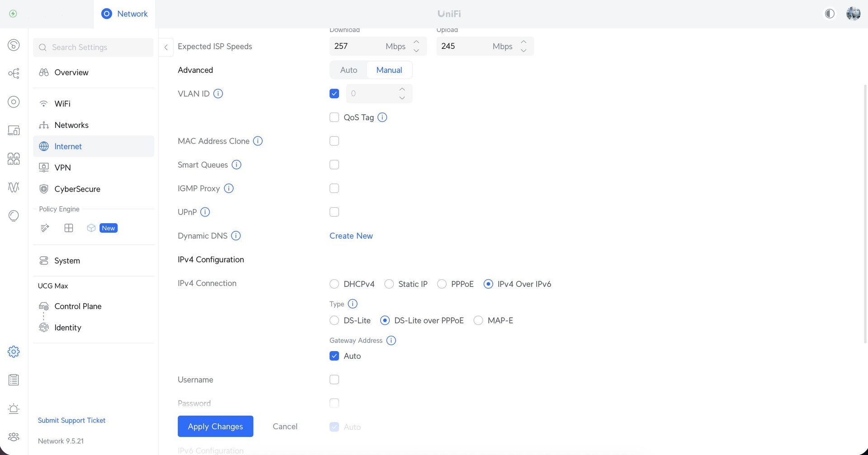This screenshot has height=455, width=868.
Task: Open the policy engine table grid icon
Action: click(69, 228)
